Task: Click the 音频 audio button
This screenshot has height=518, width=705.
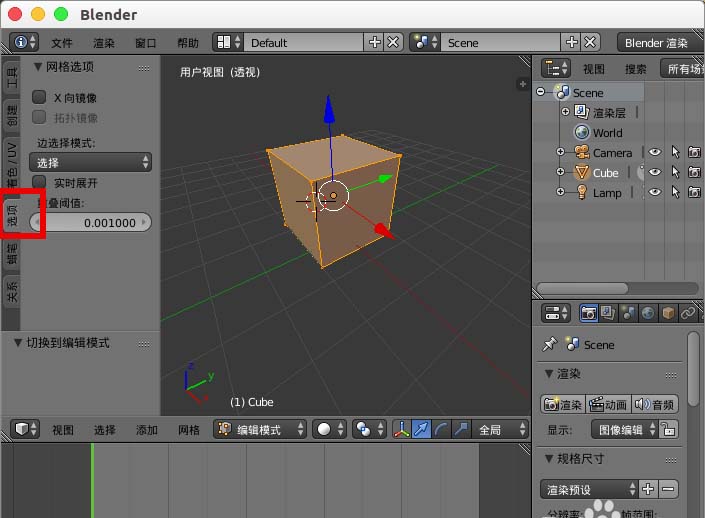Action: [x=655, y=404]
